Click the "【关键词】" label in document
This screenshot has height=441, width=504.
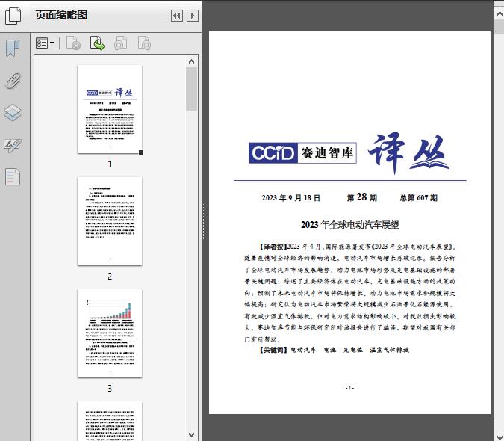click(273, 350)
